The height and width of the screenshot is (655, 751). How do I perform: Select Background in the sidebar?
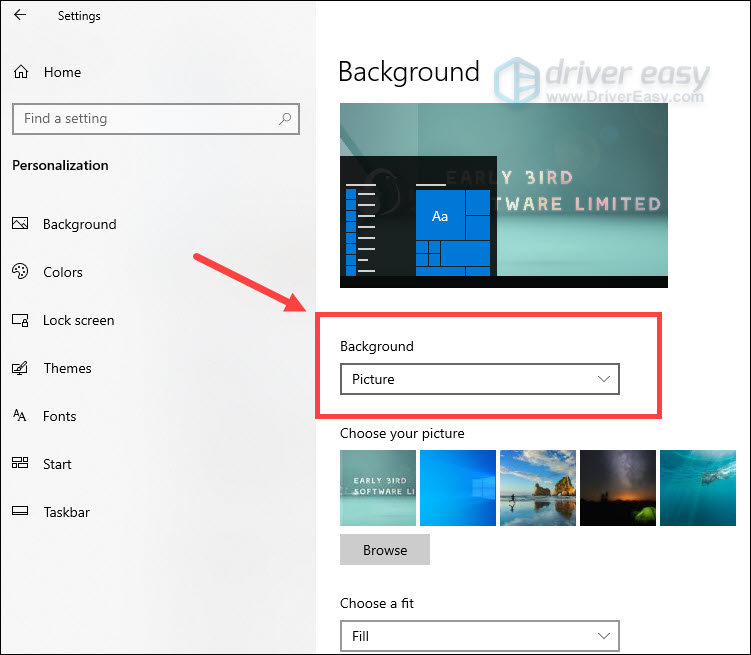[x=80, y=224]
